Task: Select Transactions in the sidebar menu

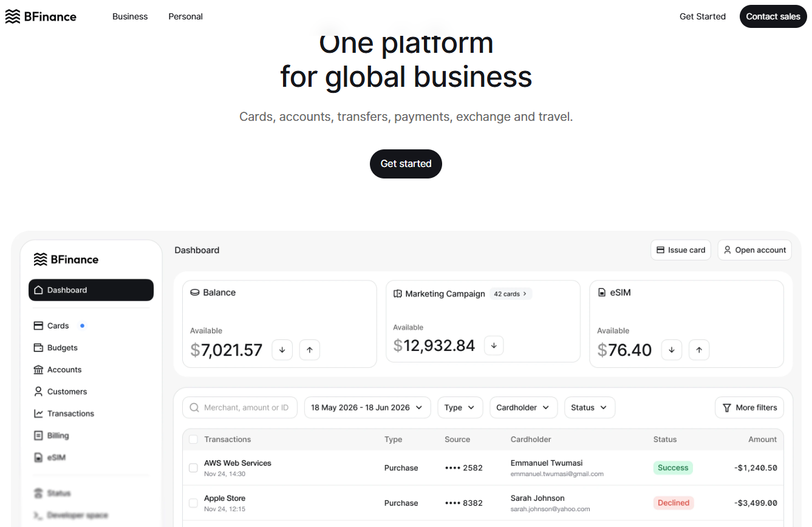Action: [70, 413]
